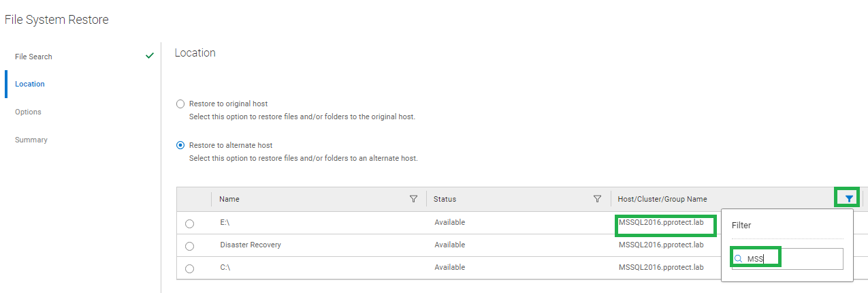The width and height of the screenshot is (868, 293).
Task: Click the Available status in Disaster Recovery row
Action: [449, 245]
